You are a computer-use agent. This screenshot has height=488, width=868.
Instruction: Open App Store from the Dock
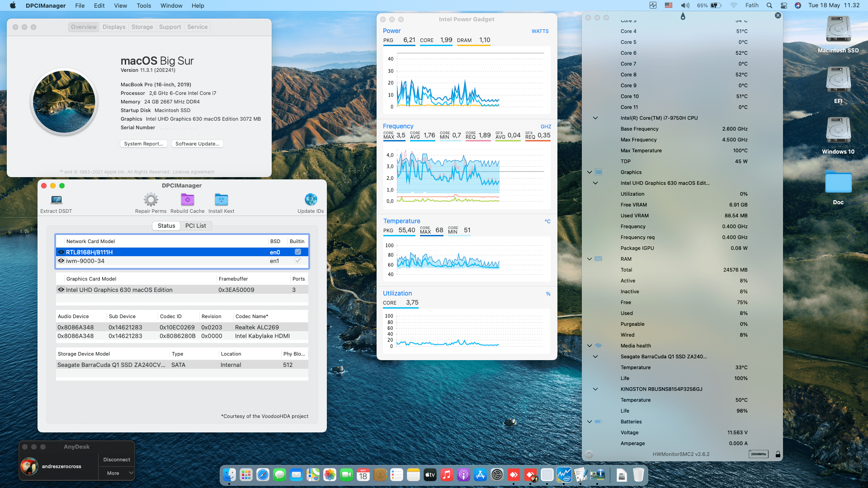(x=480, y=475)
